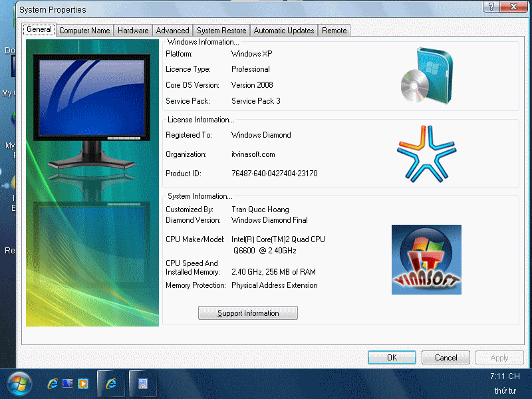
Task: Click 'Windows Diamond' registered name
Action: click(261, 135)
